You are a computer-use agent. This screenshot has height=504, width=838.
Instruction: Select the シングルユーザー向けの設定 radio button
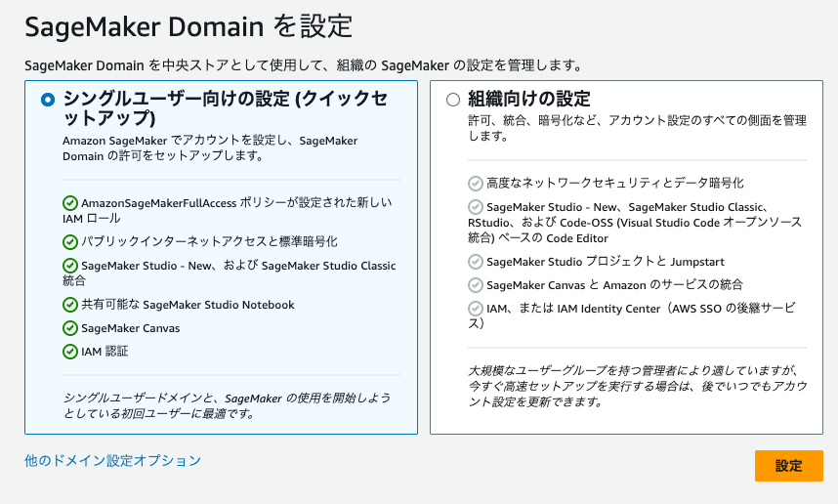coord(48,100)
